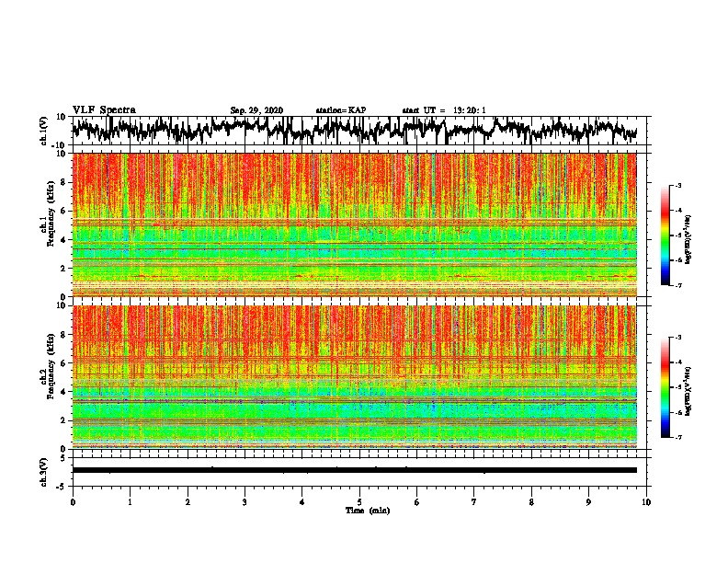Viewport: 728px width, 563px height.
Task: Click the "-7" tick of ch.2 colorbar
Action: (677, 437)
